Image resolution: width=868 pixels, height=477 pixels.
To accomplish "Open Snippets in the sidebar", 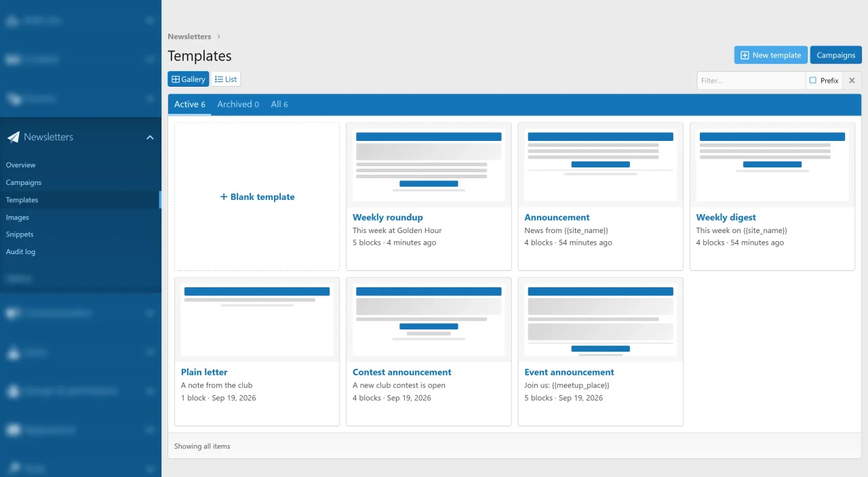I will (20, 234).
